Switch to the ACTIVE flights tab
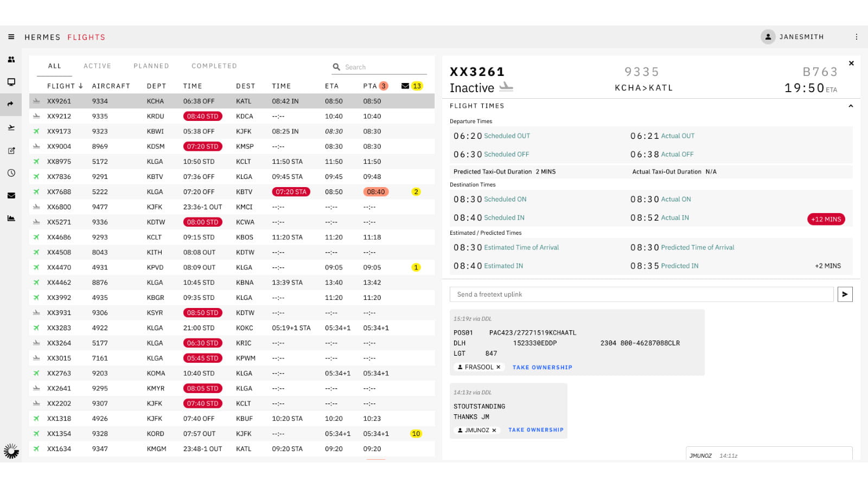Viewport: 868px width, 488px height. 97,66
